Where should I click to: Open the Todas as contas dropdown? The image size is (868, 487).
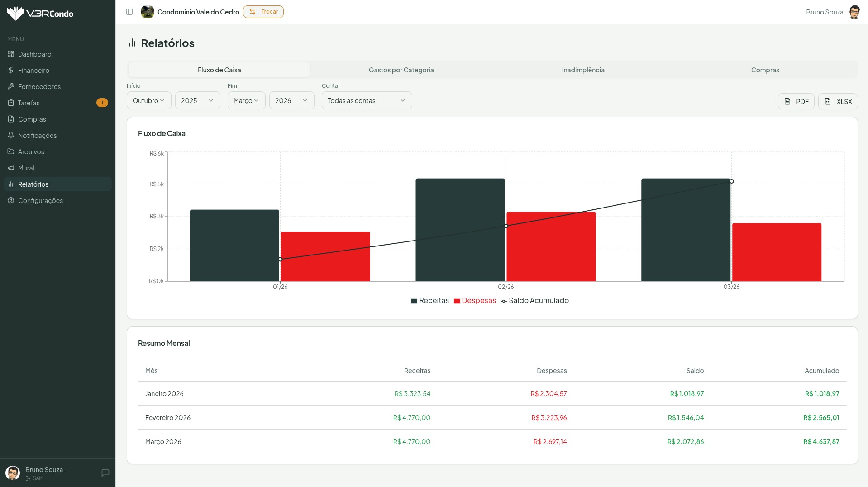click(367, 100)
